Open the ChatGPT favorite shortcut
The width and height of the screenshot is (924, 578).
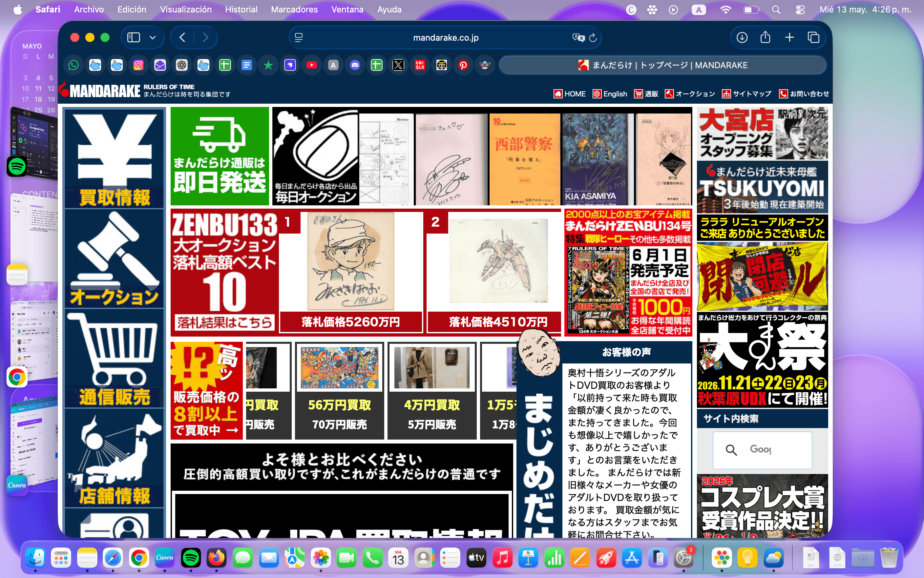tap(181, 65)
